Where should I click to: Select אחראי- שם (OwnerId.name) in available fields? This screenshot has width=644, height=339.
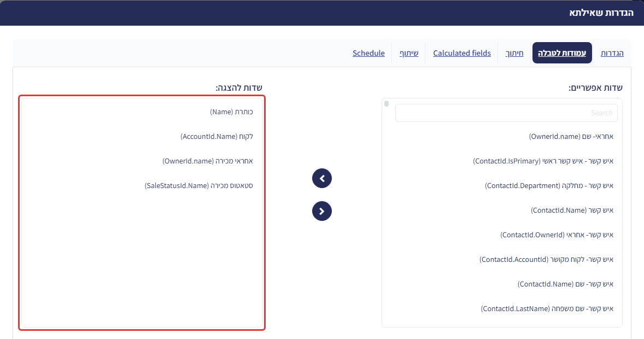[x=571, y=137]
